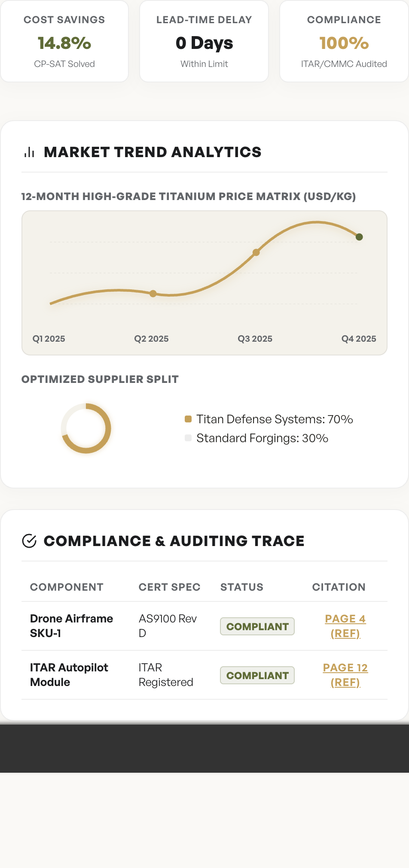Click the Q4 2025 axis label
This screenshot has height=868, width=409.
tap(359, 339)
